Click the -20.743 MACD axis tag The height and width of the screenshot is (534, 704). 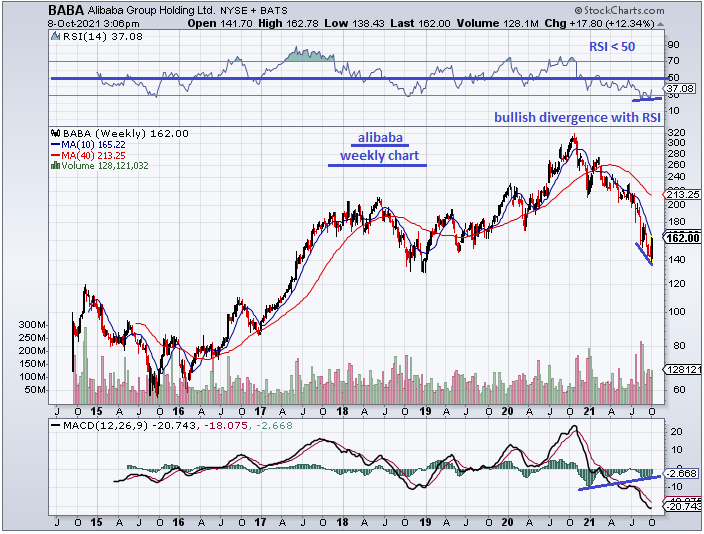click(x=682, y=507)
